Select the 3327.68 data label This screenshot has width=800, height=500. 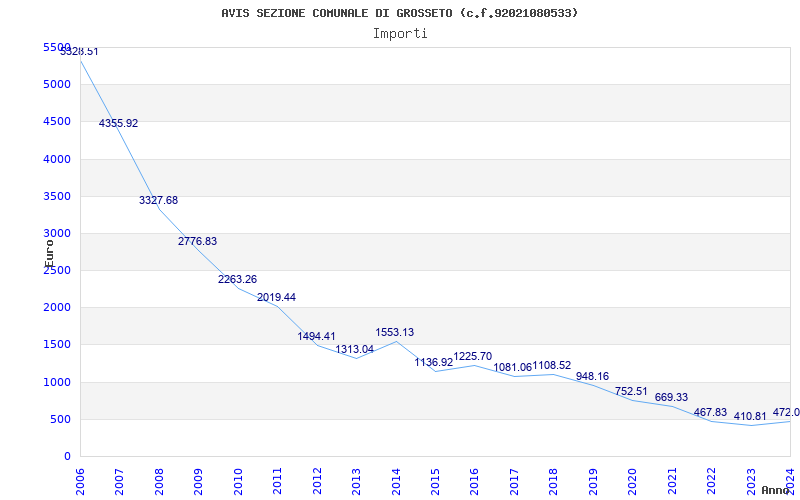159,200
